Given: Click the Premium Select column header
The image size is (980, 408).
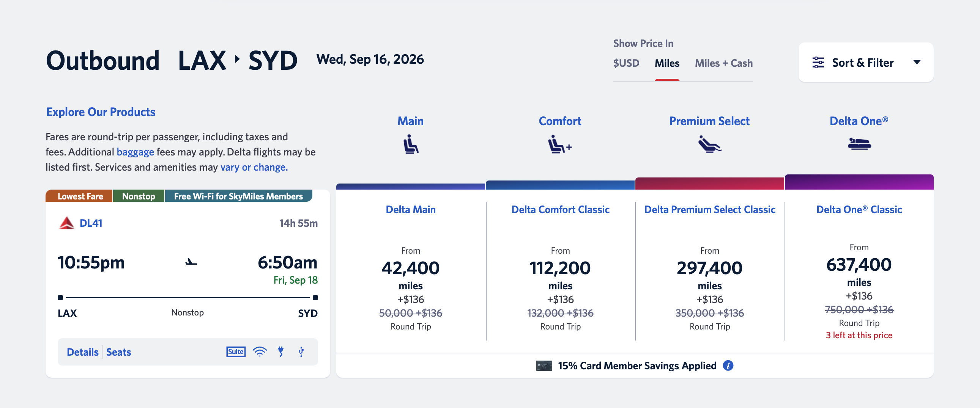Looking at the screenshot, I should click(x=709, y=121).
